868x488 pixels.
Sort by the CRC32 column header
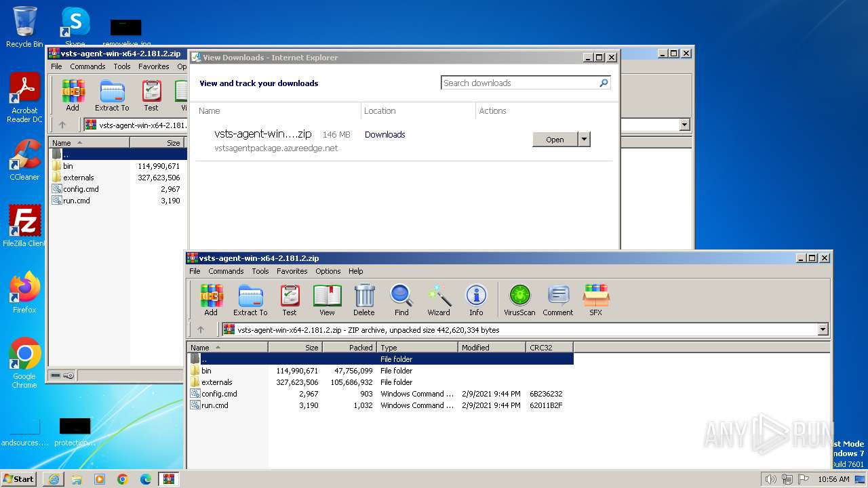(x=549, y=347)
